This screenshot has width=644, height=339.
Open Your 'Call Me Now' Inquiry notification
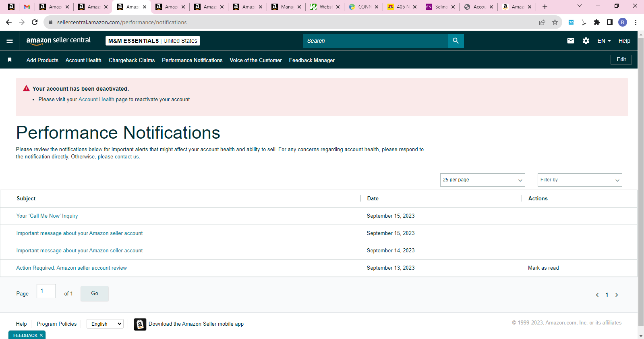47,216
